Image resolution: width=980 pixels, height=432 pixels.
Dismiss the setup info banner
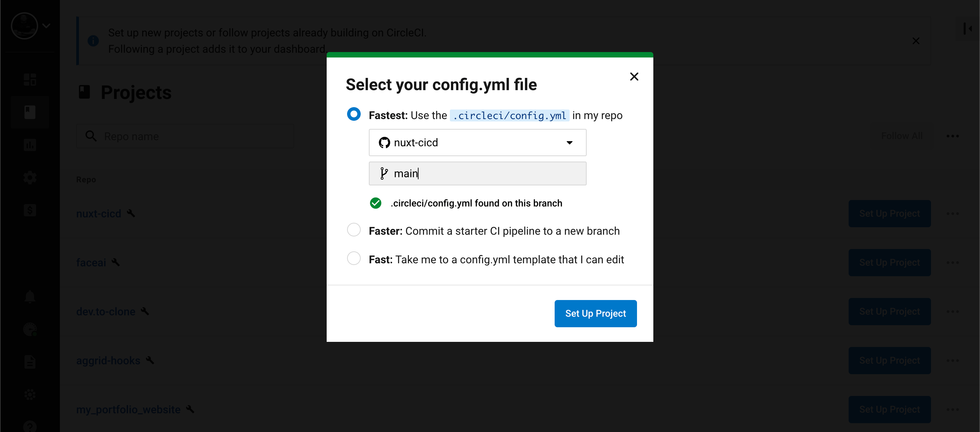tap(916, 41)
